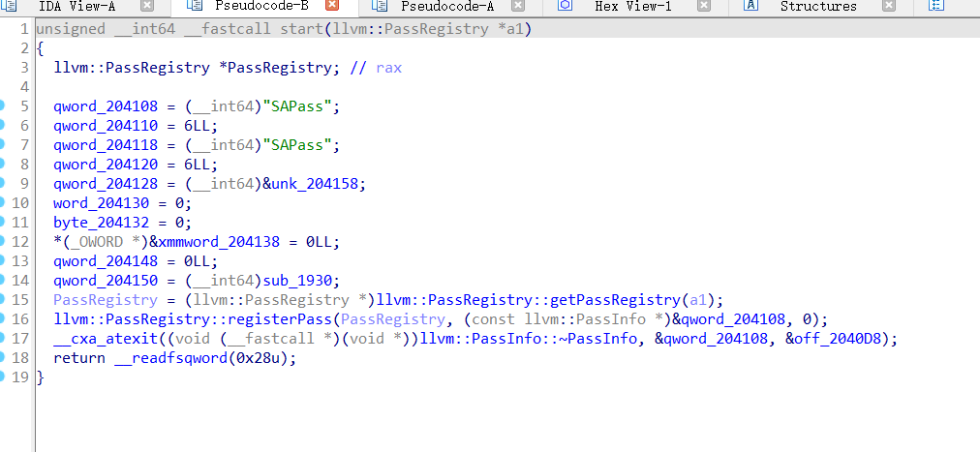
Task: Toggle breakpoint dot on line 15
Action: 2,299
